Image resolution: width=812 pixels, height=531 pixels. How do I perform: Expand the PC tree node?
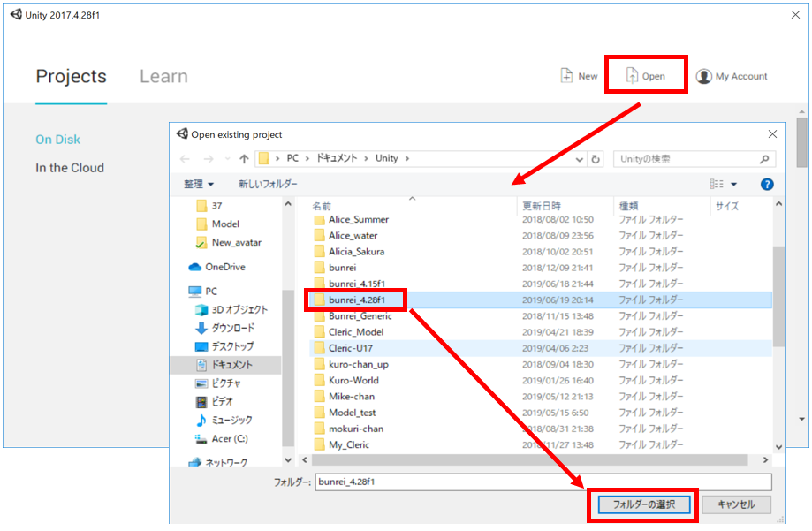point(181,291)
